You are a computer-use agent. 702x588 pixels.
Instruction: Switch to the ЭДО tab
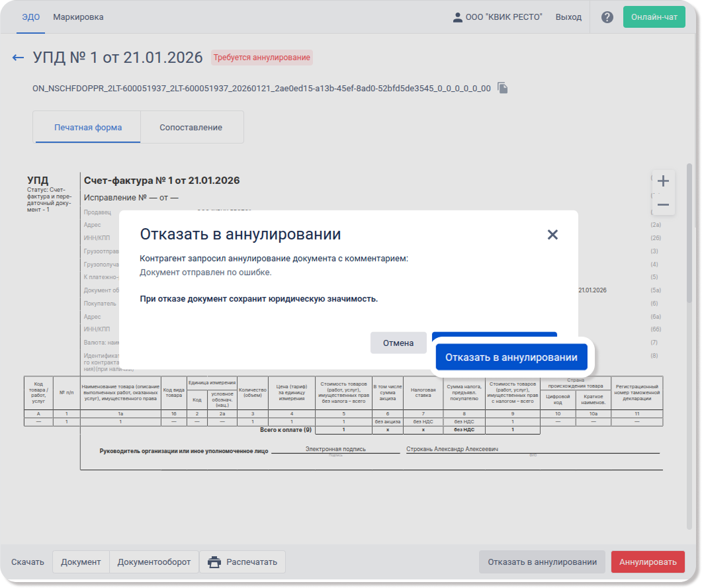[x=31, y=17]
